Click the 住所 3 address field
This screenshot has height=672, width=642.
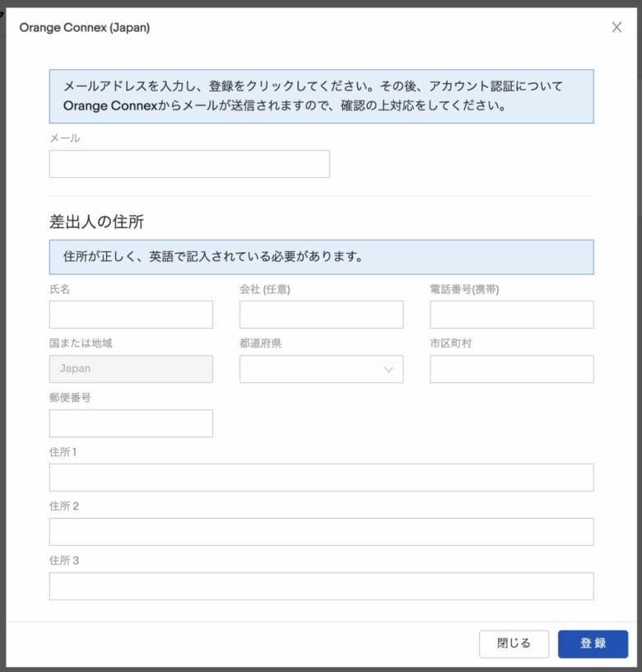(x=321, y=586)
